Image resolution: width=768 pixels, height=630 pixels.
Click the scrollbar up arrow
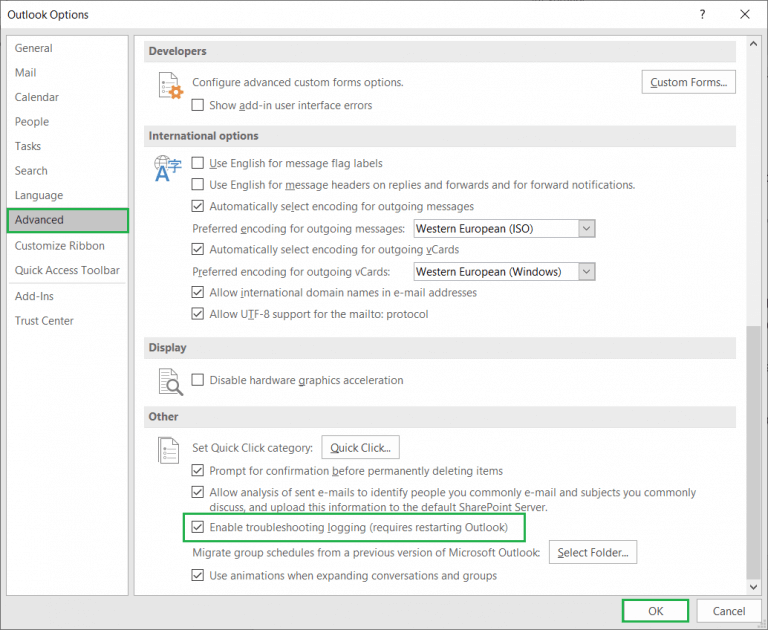[753, 44]
